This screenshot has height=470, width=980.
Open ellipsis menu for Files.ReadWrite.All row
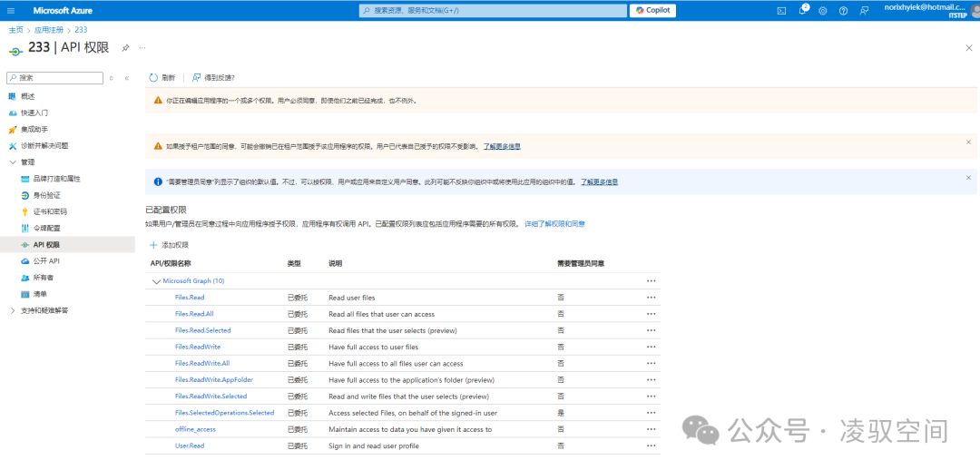coord(652,363)
